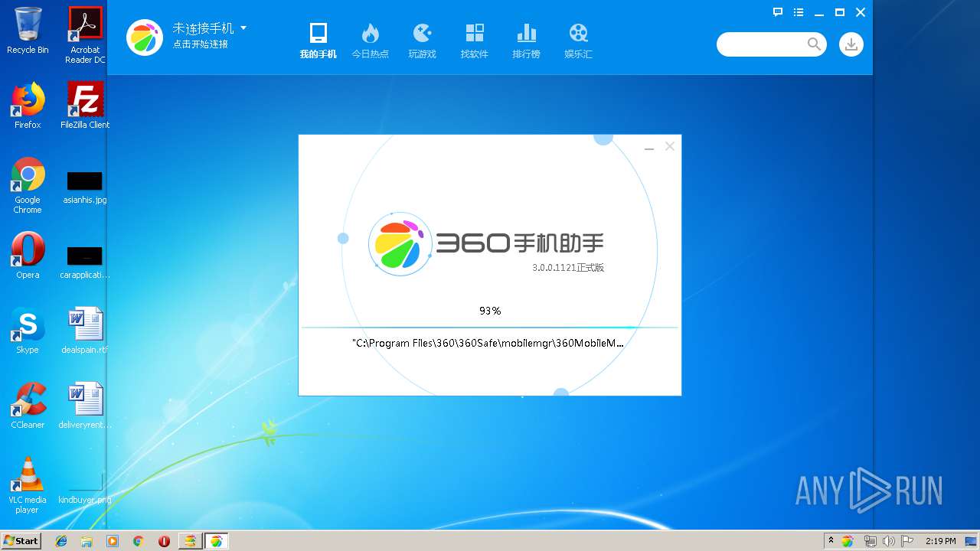Select the kindbuyer.png file
980x551 pixels.
point(85,487)
